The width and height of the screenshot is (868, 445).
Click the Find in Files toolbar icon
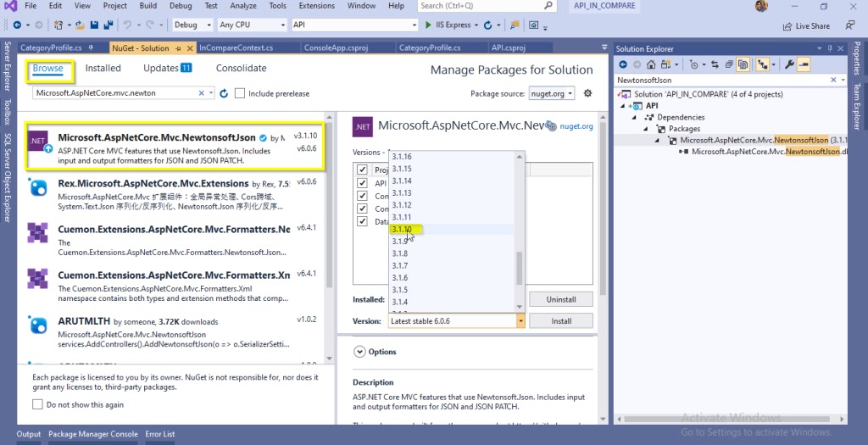(515, 25)
